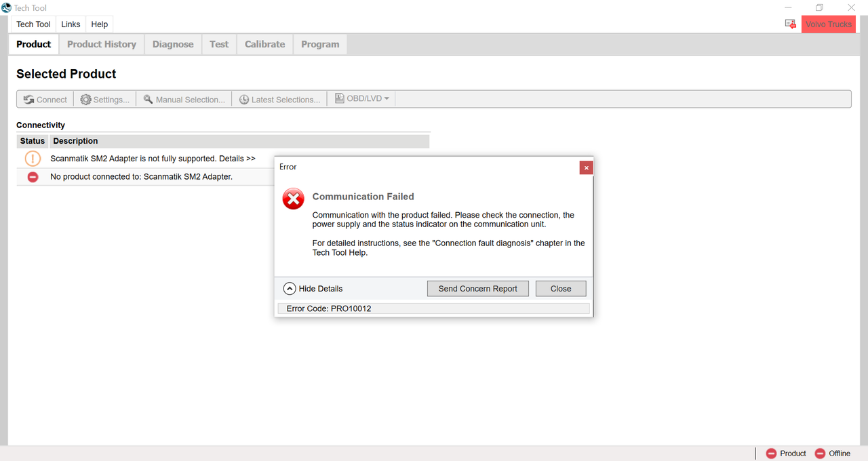Open Latest Selections

tap(279, 100)
